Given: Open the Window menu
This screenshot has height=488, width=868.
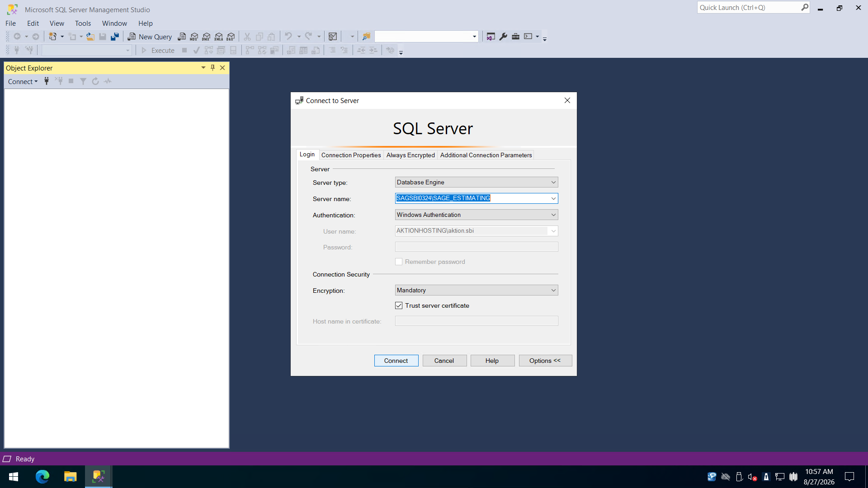Looking at the screenshot, I should point(114,23).
